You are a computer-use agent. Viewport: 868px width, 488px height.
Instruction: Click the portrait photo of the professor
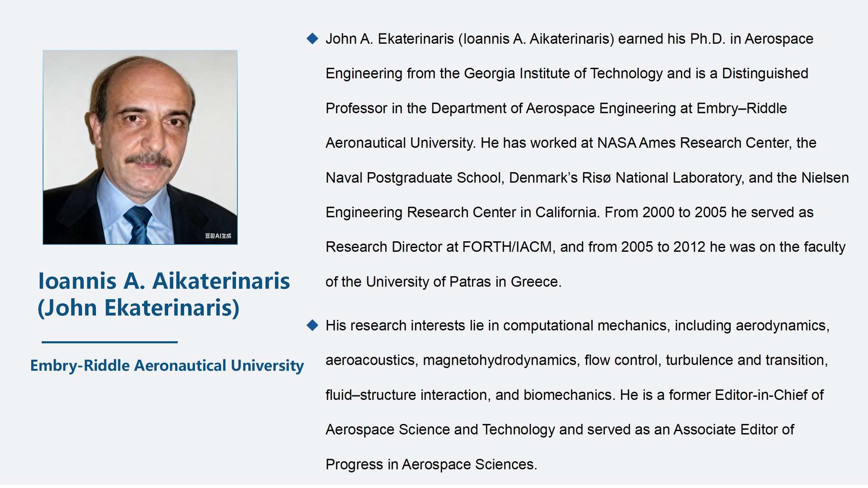point(140,147)
